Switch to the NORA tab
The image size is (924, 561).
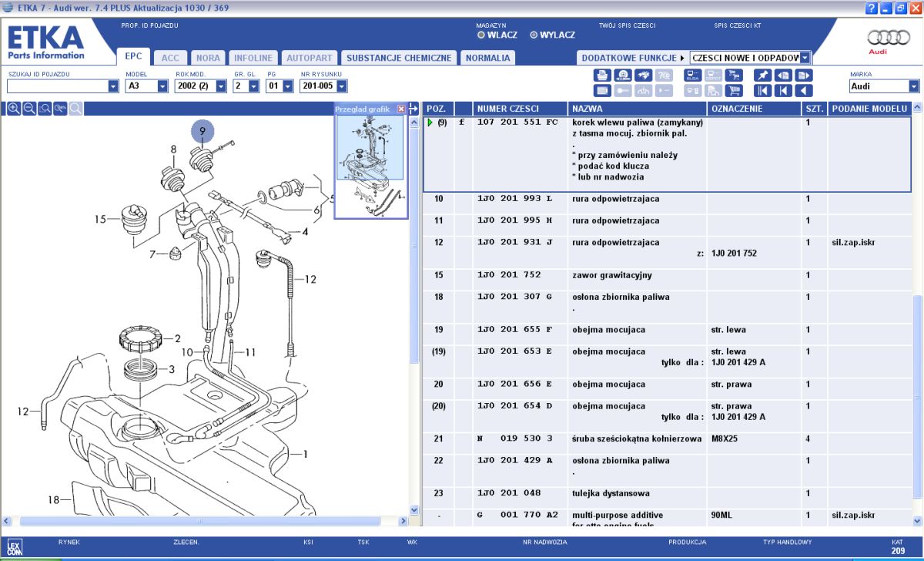[x=208, y=58]
